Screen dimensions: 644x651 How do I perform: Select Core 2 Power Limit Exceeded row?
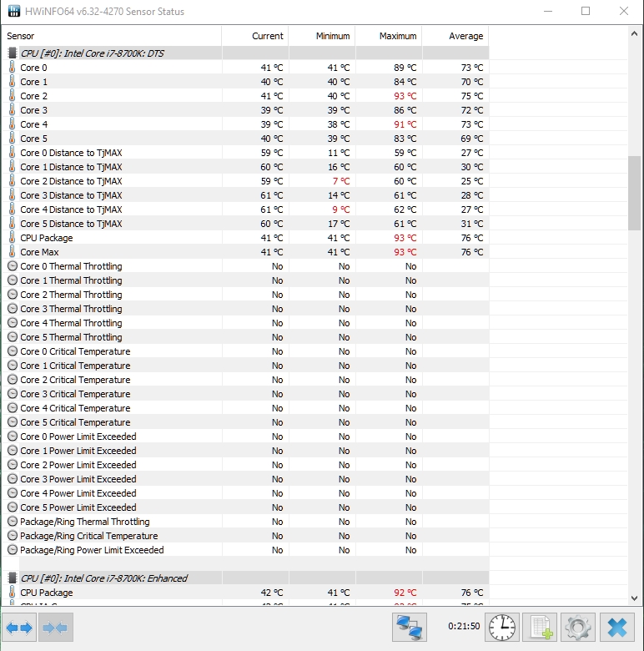(x=245, y=465)
